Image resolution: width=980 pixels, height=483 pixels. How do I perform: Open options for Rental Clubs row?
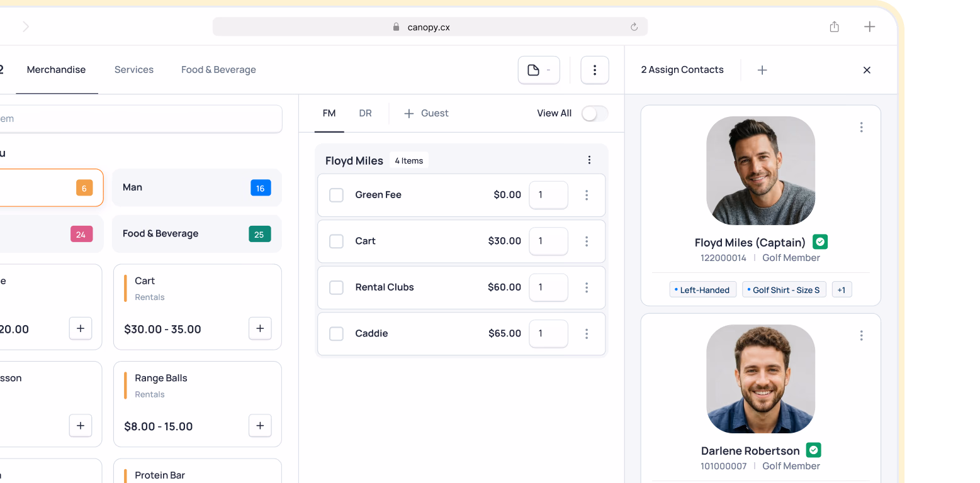tap(587, 287)
